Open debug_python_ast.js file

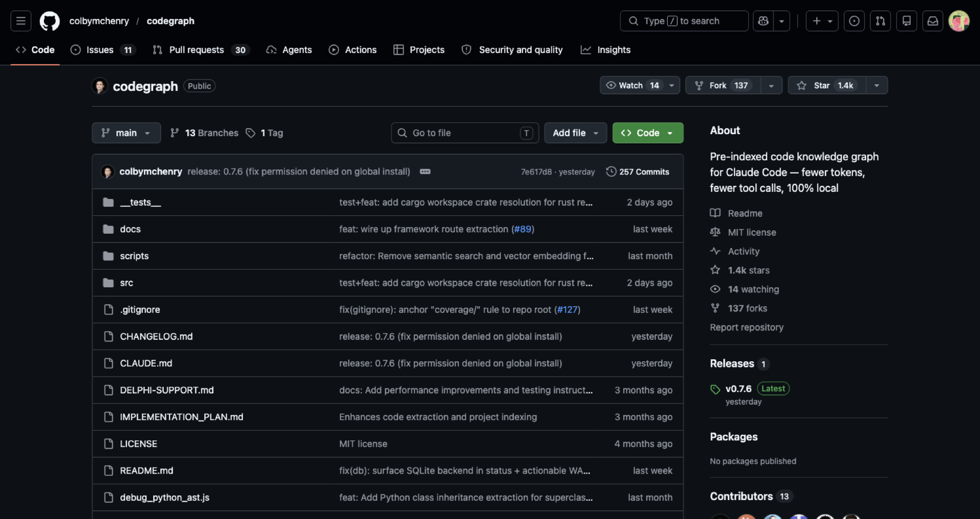pos(164,498)
